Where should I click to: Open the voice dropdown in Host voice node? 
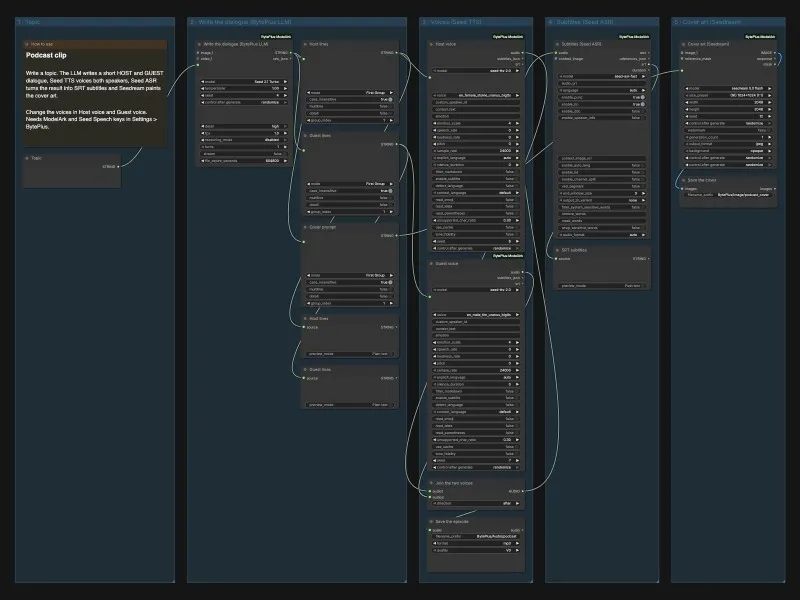coord(476,95)
